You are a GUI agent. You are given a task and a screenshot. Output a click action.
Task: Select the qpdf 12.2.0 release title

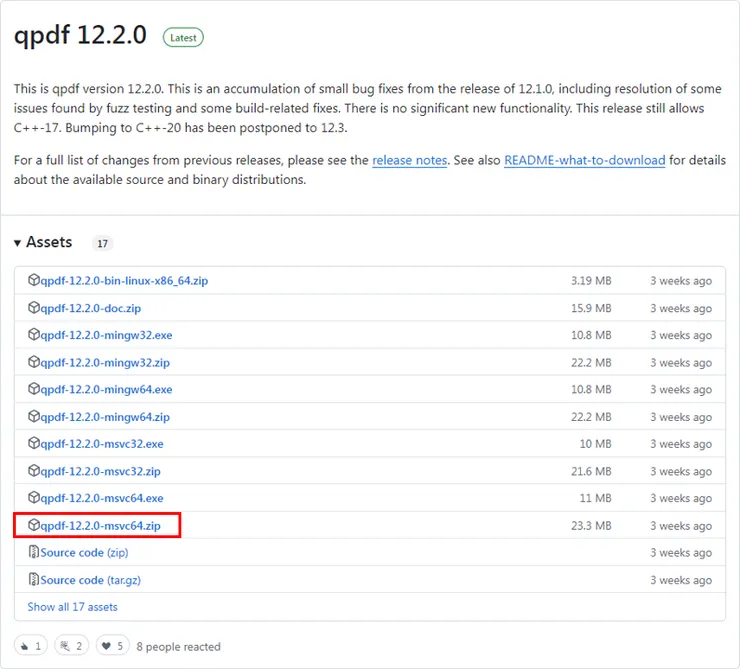coord(80,35)
